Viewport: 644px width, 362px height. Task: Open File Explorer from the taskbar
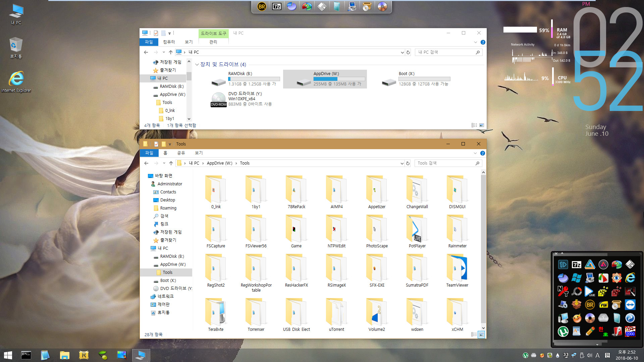click(x=64, y=355)
